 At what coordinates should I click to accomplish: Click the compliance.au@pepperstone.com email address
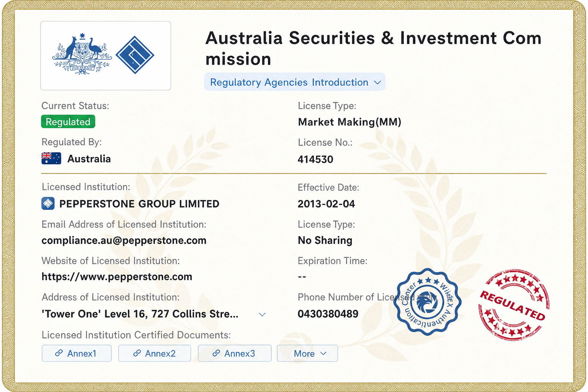124,240
